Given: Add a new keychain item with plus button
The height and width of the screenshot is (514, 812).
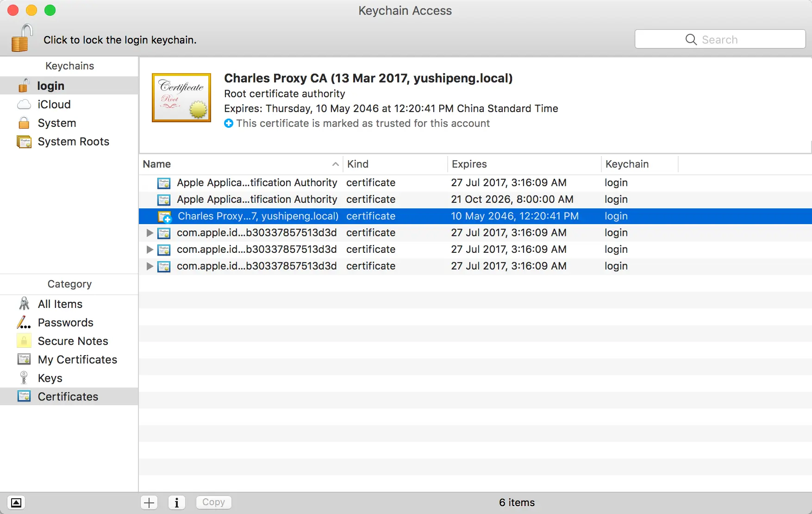Looking at the screenshot, I should coord(149,502).
